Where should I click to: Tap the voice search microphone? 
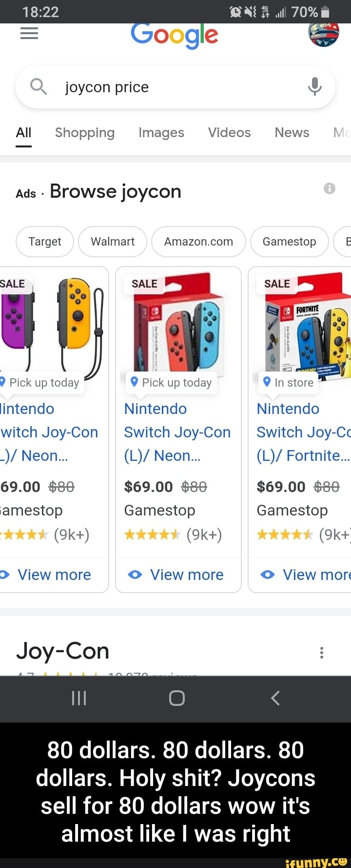coord(315,87)
